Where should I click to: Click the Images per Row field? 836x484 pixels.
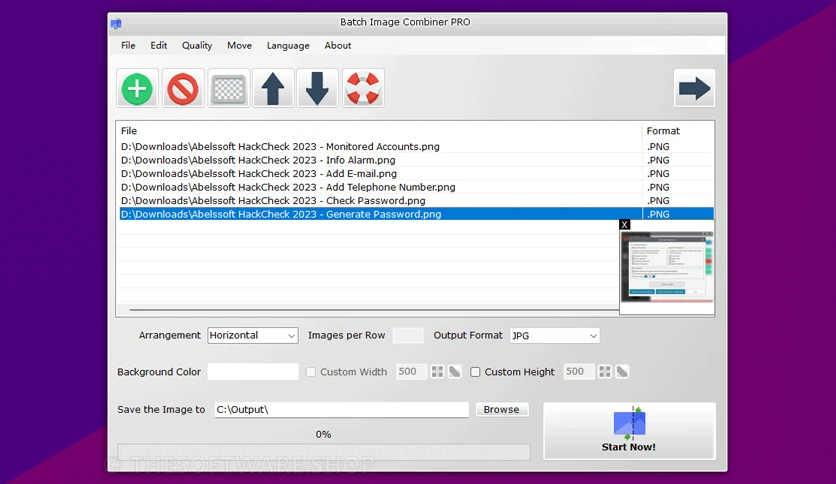pos(408,335)
